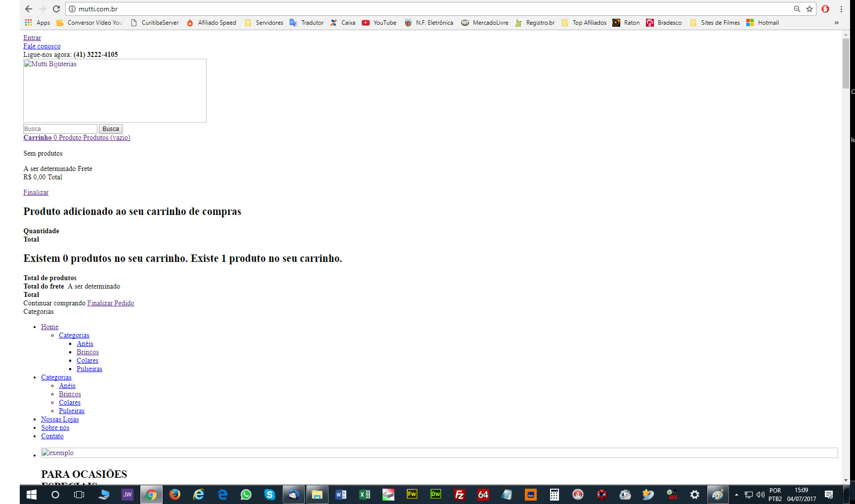View site information for mutti.com.br
Image resolution: width=855 pixels, height=504 pixels.
72,9
